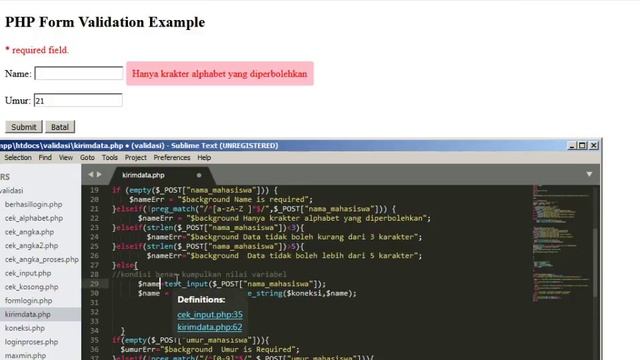Follow the kirimdata.php:62 definition link
640x360 pixels.
(210, 327)
